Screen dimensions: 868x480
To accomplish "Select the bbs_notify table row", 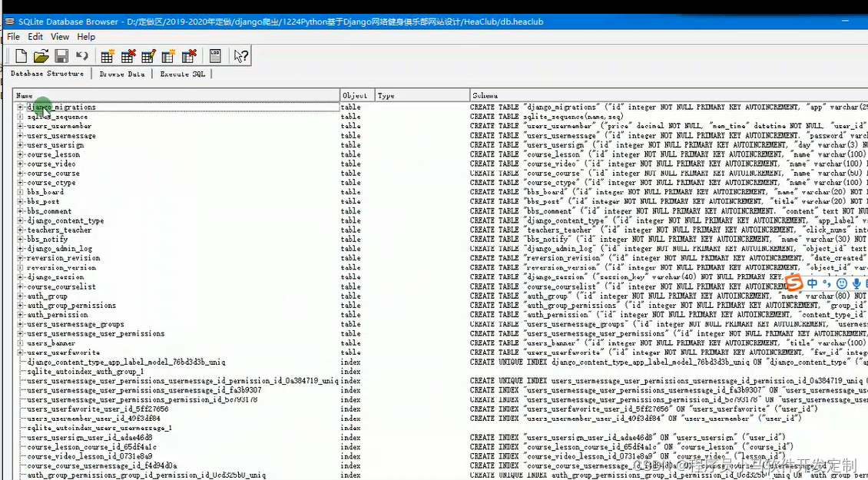I will coord(441,239).
